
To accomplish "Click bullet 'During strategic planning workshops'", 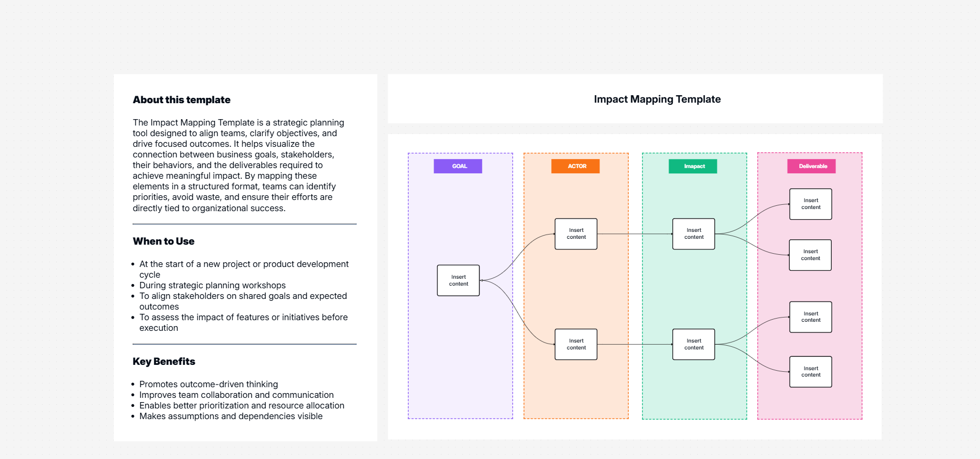I will (x=213, y=286).
